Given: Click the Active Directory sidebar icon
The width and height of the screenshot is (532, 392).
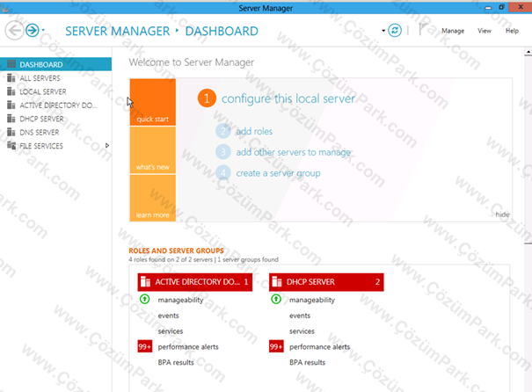Looking at the screenshot, I should click(x=11, y=105).
